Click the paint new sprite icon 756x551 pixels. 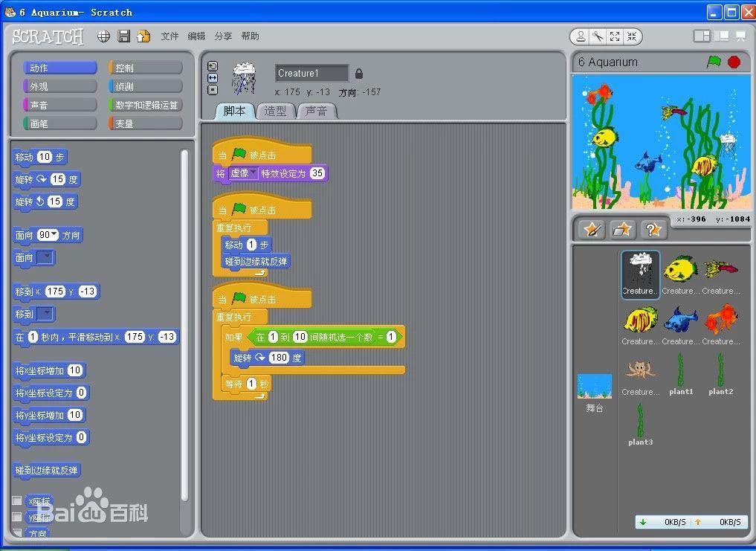pyautogui.click(x=592, y=230)
